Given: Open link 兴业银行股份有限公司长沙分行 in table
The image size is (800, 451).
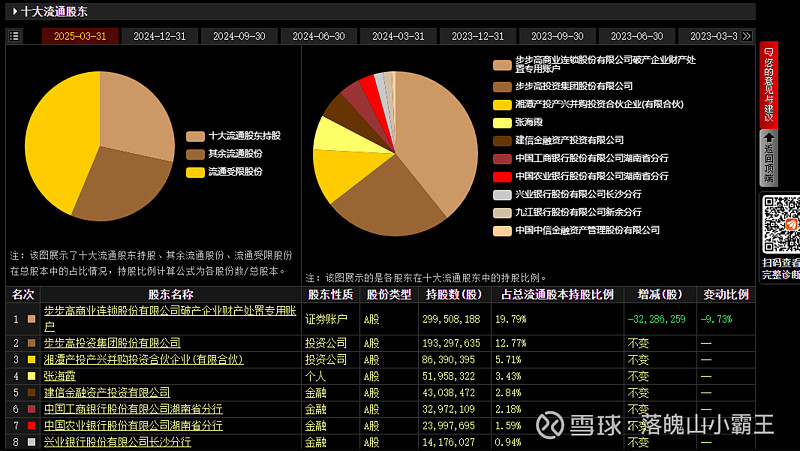Looking at the screenshot, I should tap(117, 442).
